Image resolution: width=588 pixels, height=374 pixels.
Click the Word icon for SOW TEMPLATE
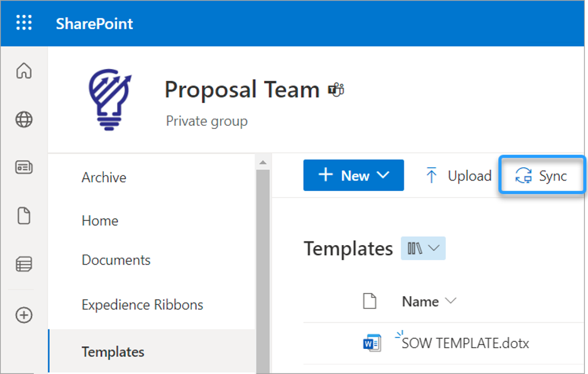372,343
